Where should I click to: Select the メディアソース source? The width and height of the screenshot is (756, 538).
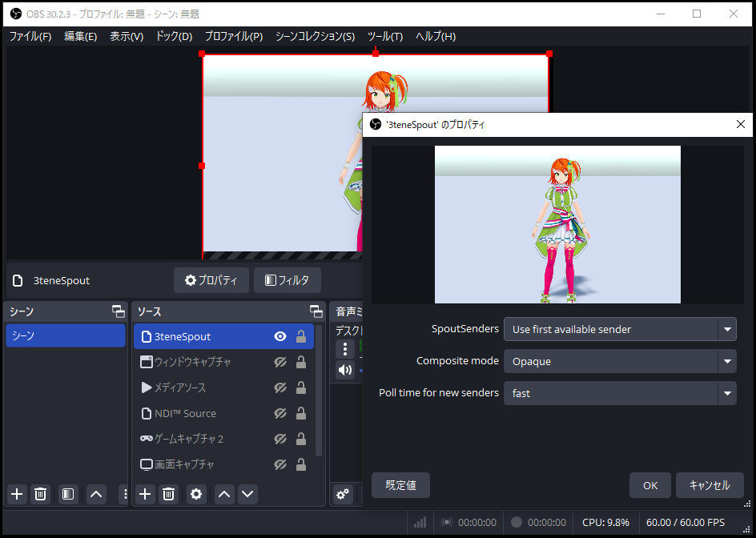click(223, 387)
